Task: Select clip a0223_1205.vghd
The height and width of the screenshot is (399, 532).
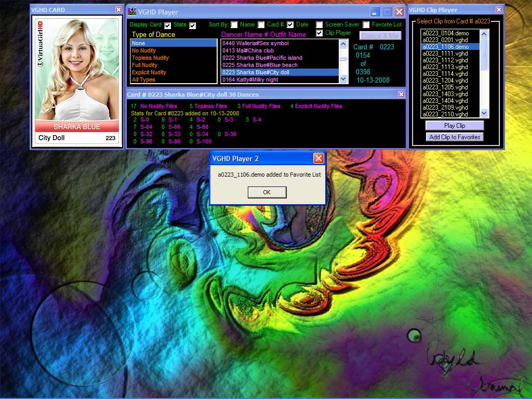Action: pos(450,87)
